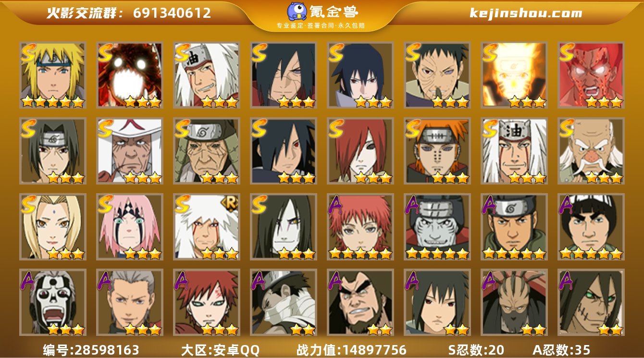Choose the blue-skinned Kisame five-star portrait
This screenshot has width=644, height=358.
tap(437, 227)
